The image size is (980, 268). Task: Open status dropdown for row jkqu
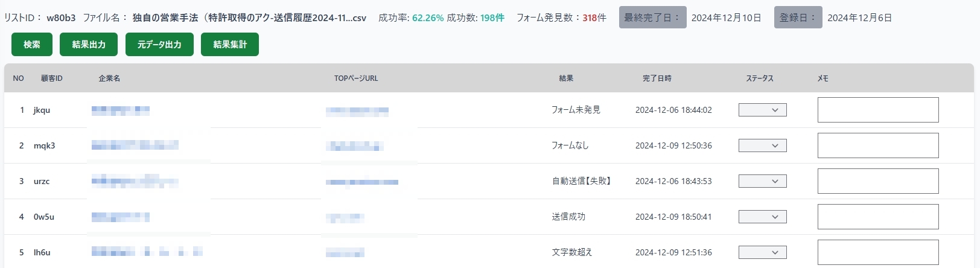pos(763,110)
